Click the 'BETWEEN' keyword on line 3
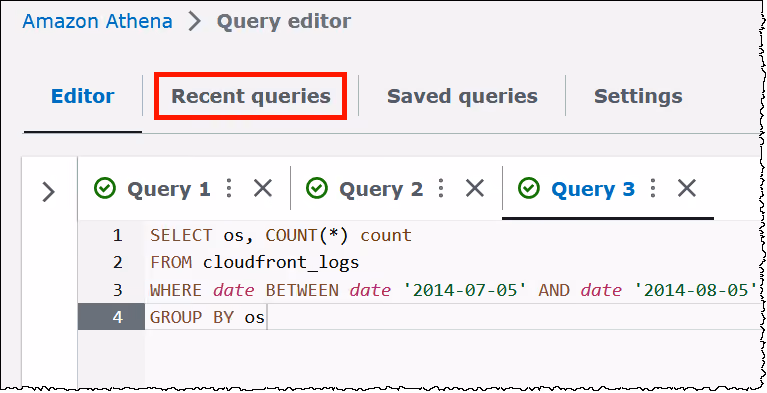This screenshot has height=393, width=767. [302, 290]
